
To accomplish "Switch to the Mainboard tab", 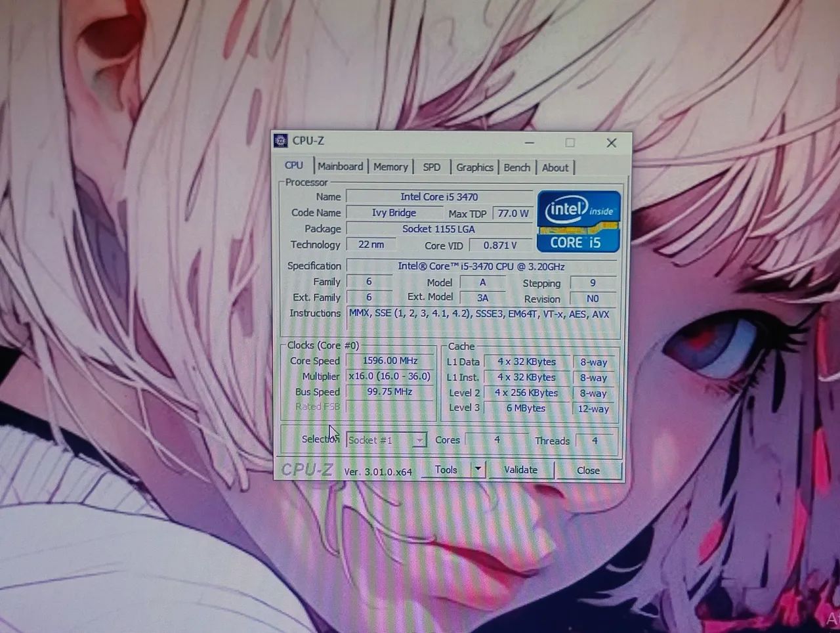I will coord(340,167).
